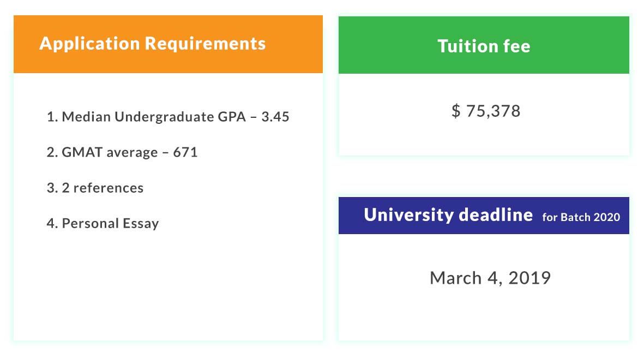Click the '4.' list number
644x352 pixels.
pyautogui.click(x=52, y=223)
